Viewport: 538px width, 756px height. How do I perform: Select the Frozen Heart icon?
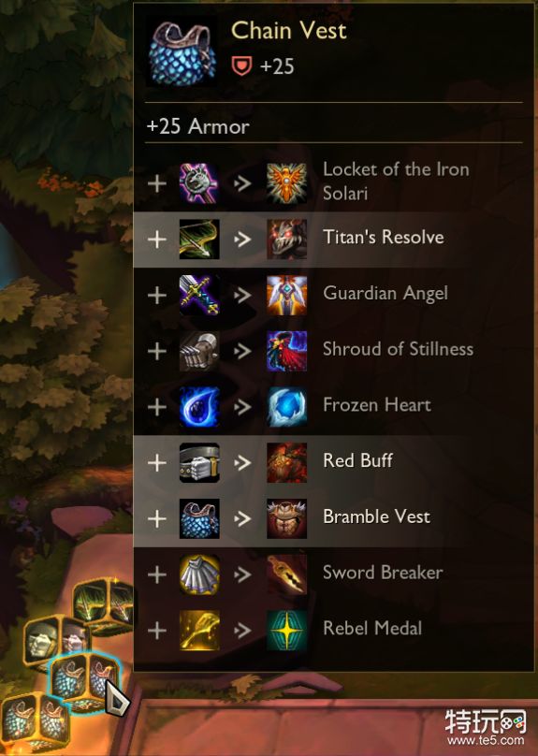click(x=287, y=407)
